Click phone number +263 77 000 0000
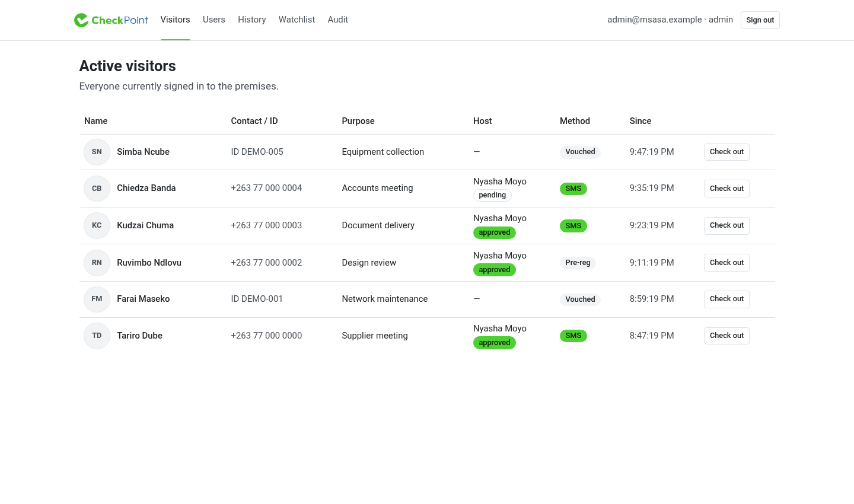The image size is (854, 504). point(266,336)
